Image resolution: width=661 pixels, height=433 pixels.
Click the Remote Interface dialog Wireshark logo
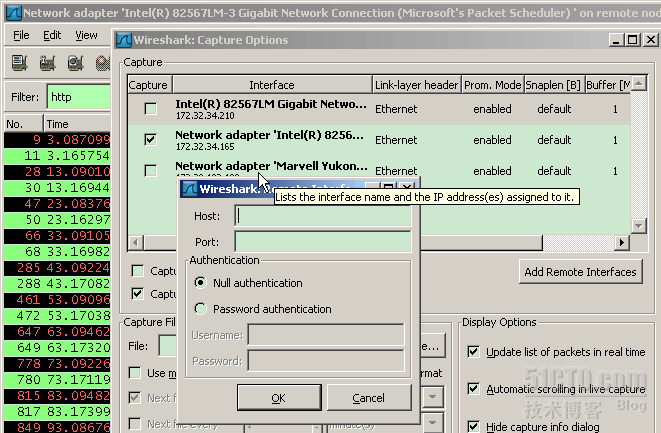tap(189, 188)
